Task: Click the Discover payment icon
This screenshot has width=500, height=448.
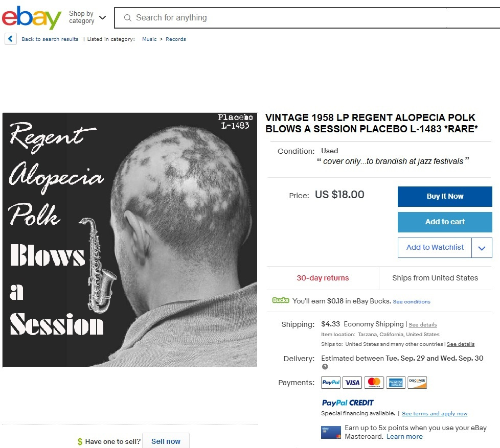Action: pyautogui.click(x=417, y=383)
